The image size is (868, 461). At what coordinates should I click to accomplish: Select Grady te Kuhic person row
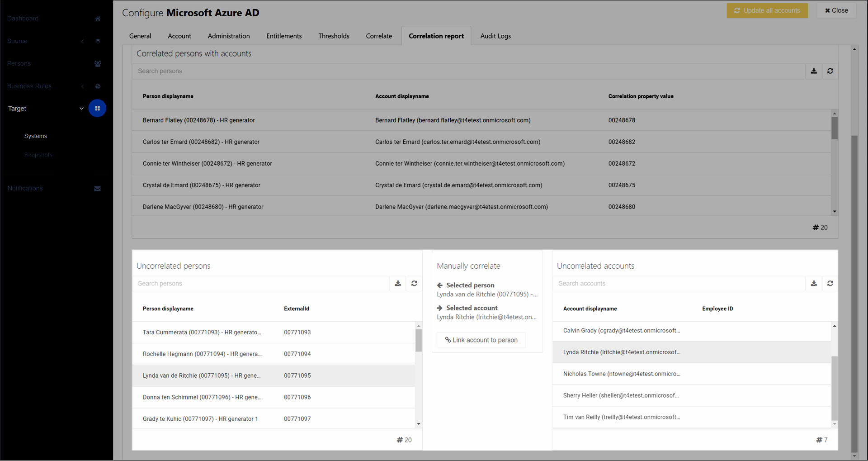(274, 419)
